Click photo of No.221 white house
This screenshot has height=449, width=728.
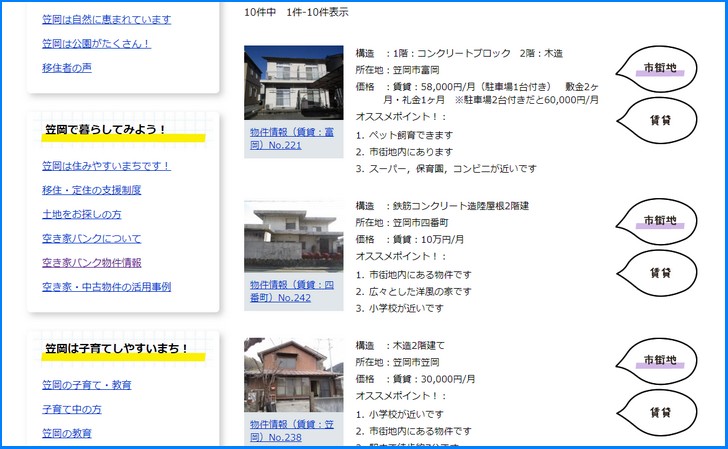tap(294, 83)
